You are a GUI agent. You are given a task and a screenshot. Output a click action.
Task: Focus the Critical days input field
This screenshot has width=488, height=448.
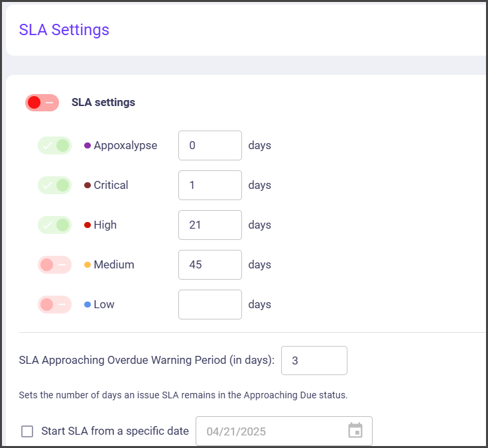click(x=210, y=186)
